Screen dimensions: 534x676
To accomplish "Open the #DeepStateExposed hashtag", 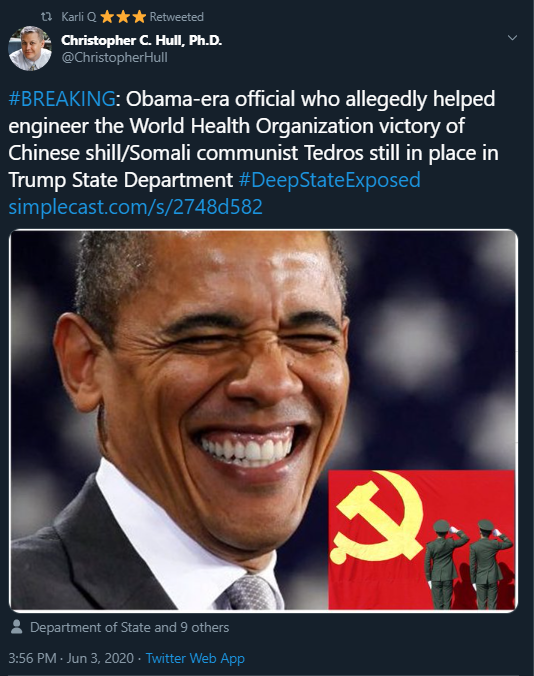I will [x=329, y=180].
